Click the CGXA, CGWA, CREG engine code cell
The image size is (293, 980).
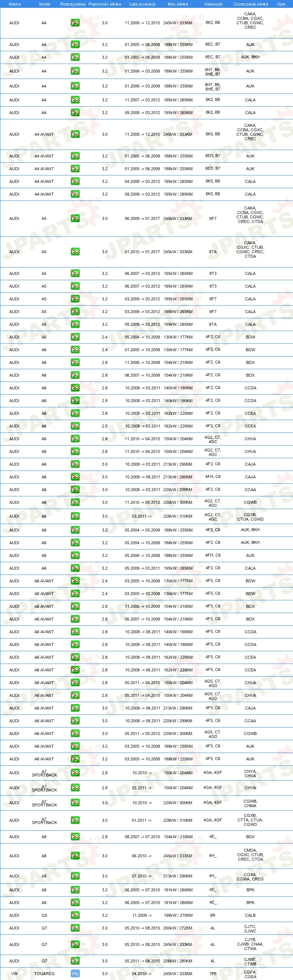click(250, 876)
